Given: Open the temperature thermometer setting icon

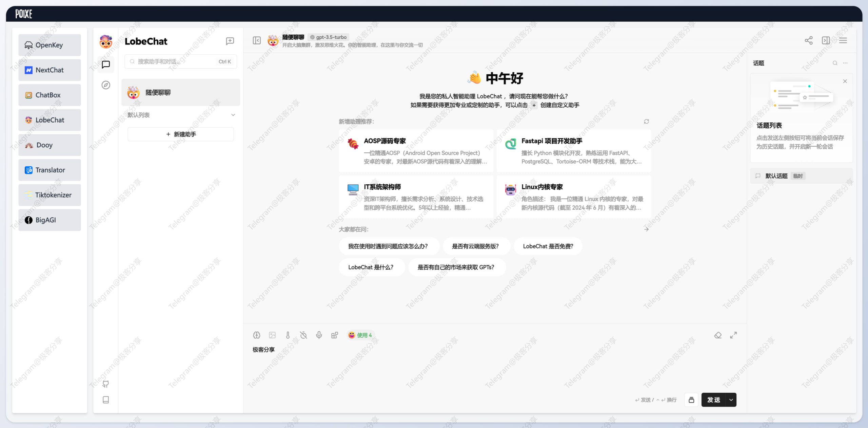Looking at the screenshot, I should [288, 335].
